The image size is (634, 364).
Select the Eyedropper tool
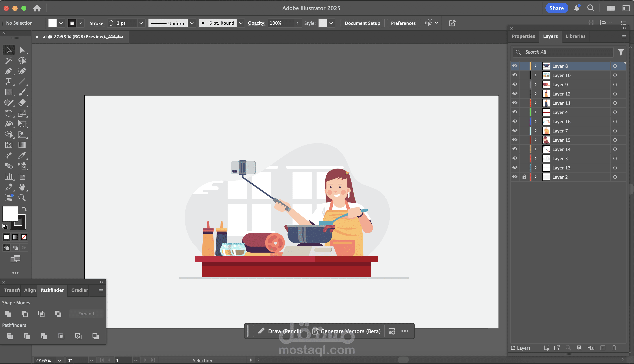[x=22, y=156]
